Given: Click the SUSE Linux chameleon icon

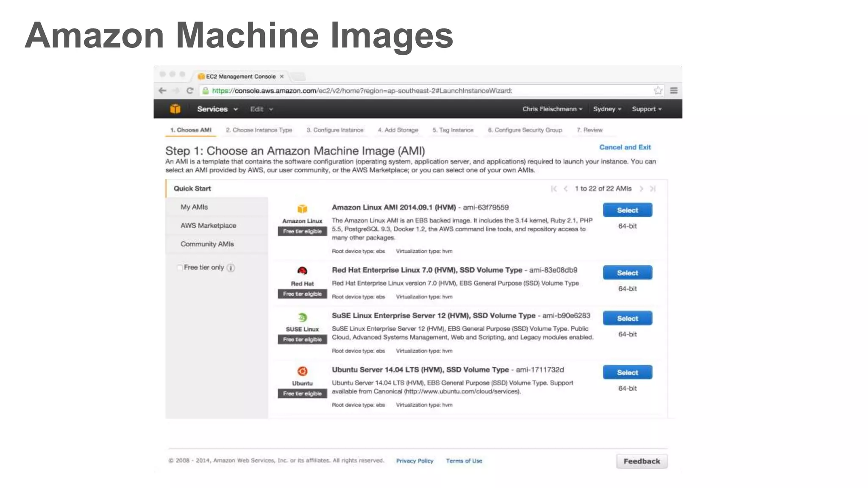Looking at the screenshot, I should [x=302, y=317].
